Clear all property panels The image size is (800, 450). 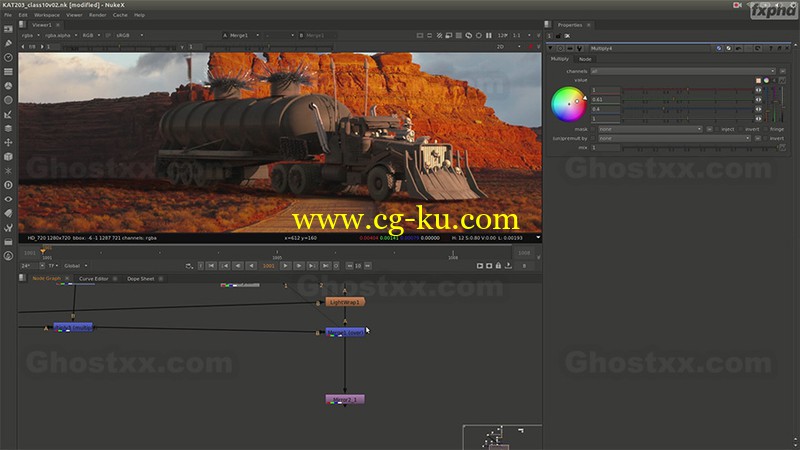point(567,36)
